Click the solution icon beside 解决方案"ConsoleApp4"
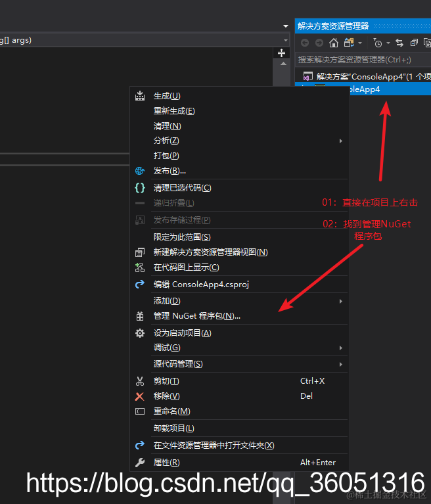The image size is (431, 504). pyautogui.click(x=307, y=76)
